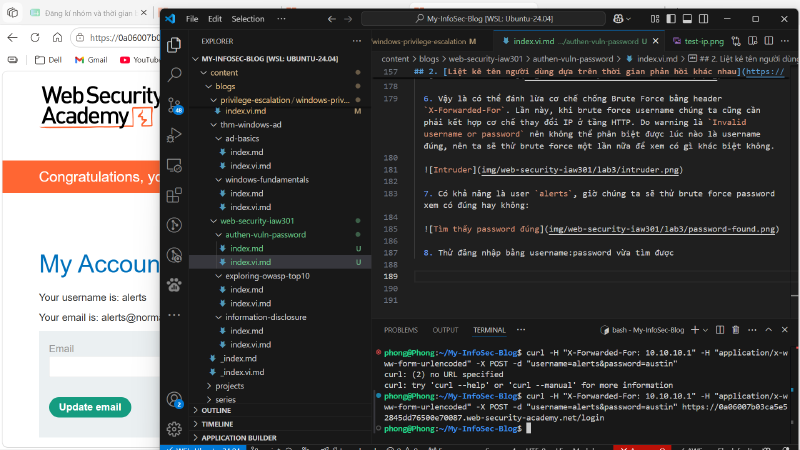Screen dimensions: 800x450
Task: Open the Edit menu
Action: pos(215,19)
